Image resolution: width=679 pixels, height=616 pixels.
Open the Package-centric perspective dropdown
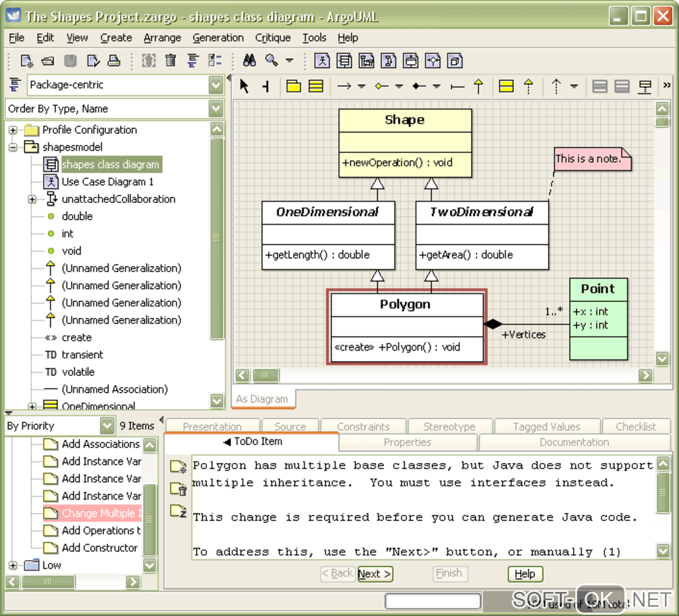click(216, 85)
